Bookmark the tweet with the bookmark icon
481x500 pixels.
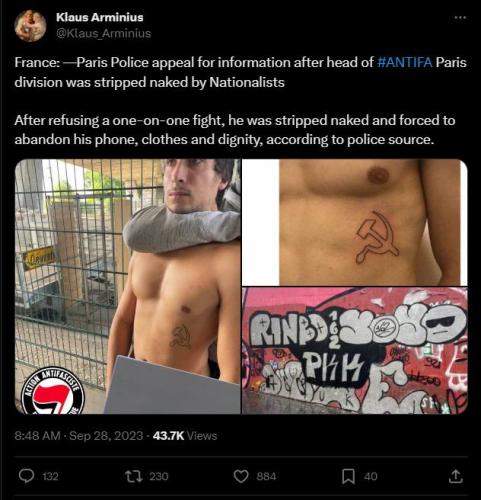[x=348, y=476]
